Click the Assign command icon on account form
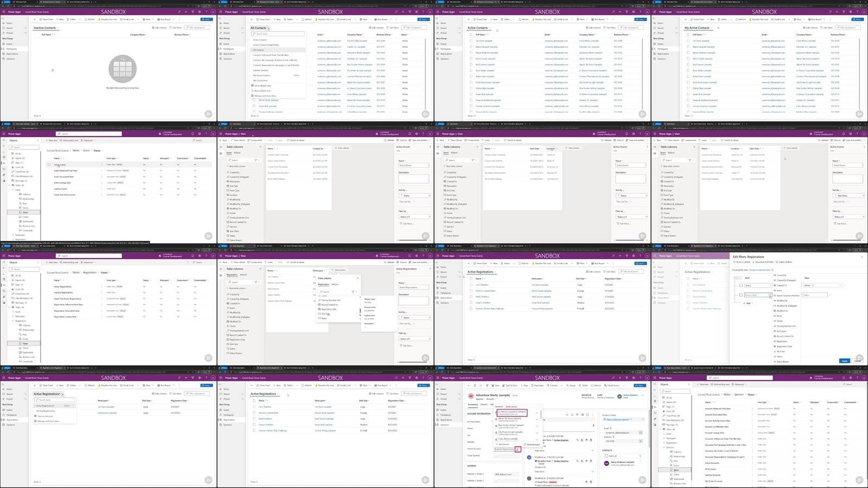Viewport: 868px width, 488px height. pyautogui.click(x=567, y=386)
